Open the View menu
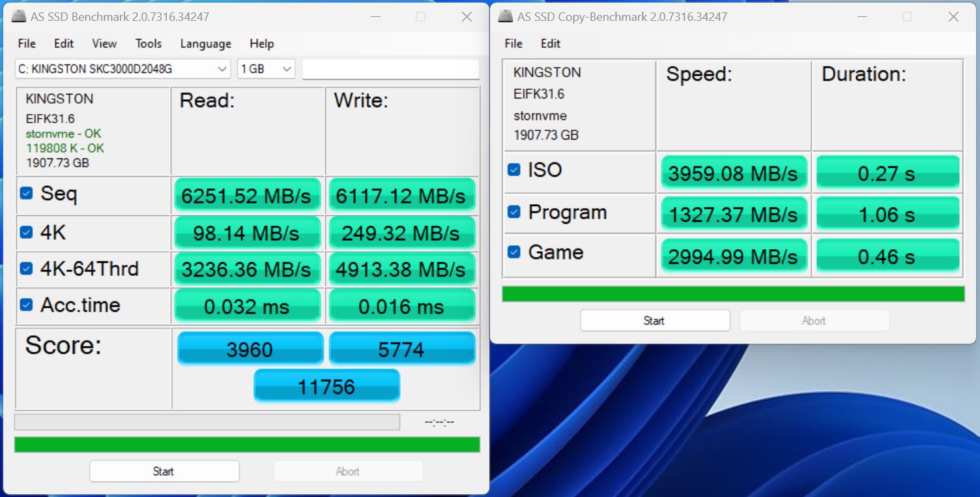Image resolution: width=980 pixels, height=497 pixels. (104, 44)
